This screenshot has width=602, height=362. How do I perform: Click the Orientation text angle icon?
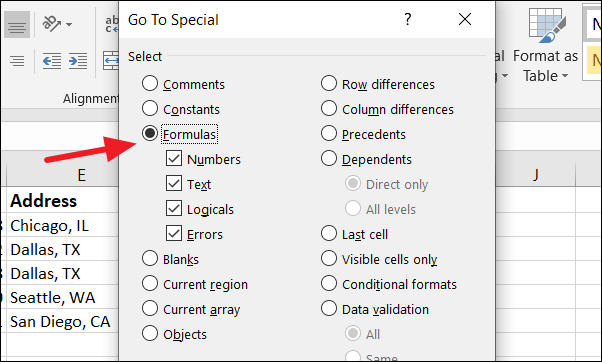(x=51, y=24)
